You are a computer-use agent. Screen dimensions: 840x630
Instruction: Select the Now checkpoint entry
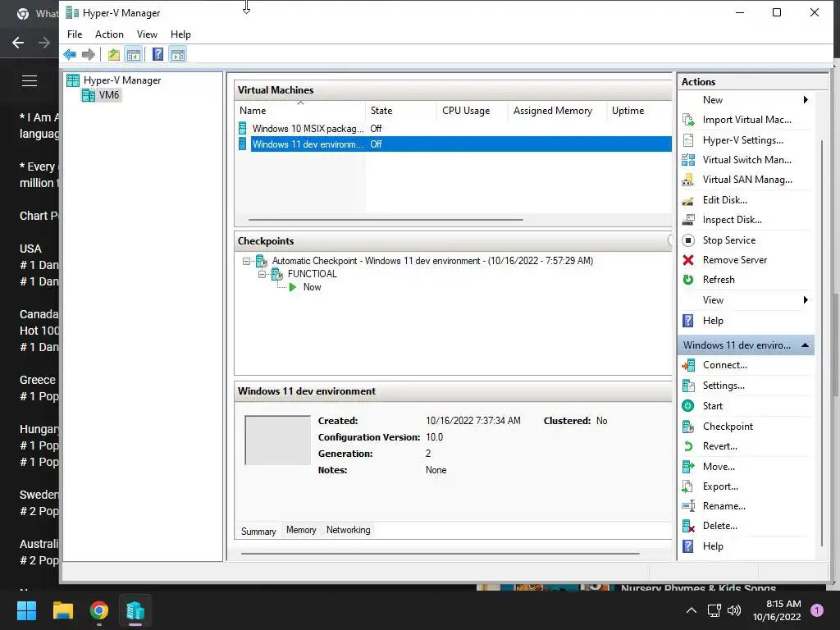313,287
